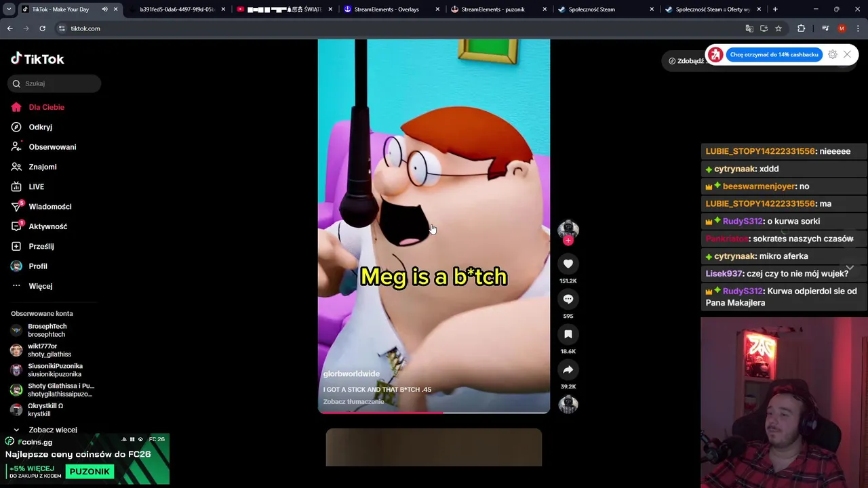Follow creator with the red plus badge

tap(568, 241)
